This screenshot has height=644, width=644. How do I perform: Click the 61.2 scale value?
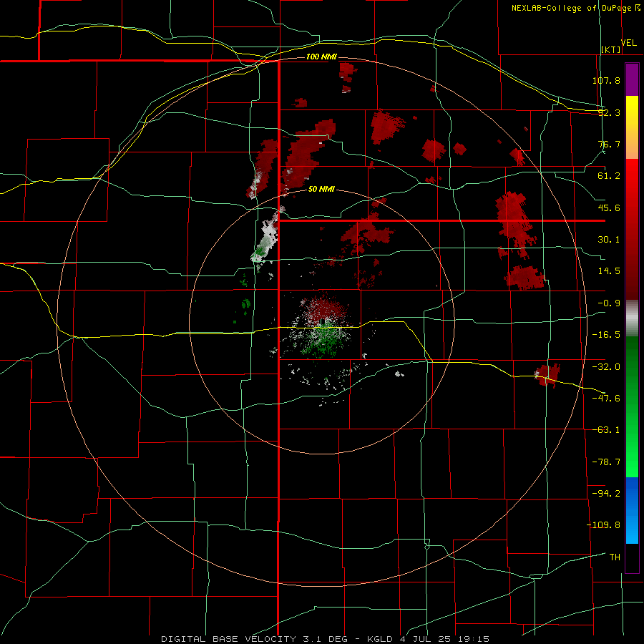pyautogui.click(x=609, y=176)
